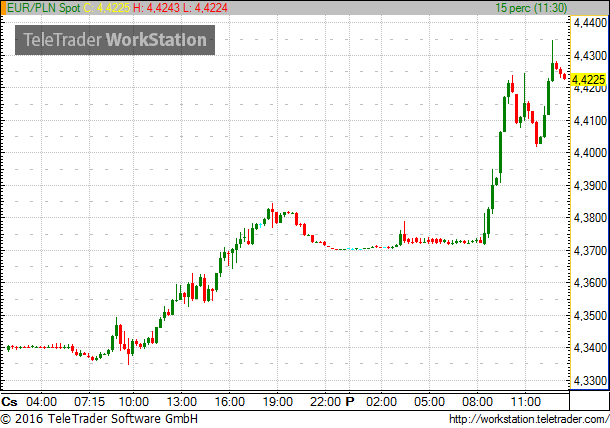610x428 pixels.
Task: Click the 4,4300 price axis label
Action: point(590,56)
